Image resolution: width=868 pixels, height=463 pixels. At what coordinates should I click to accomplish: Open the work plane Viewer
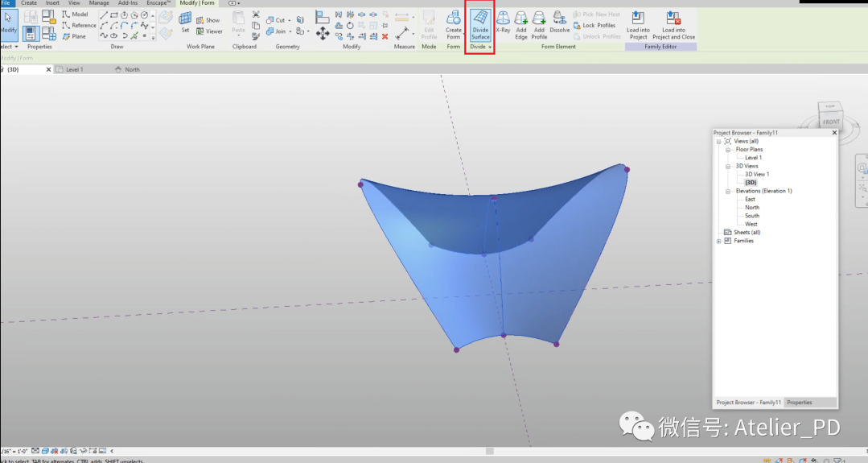pos(209,31)
